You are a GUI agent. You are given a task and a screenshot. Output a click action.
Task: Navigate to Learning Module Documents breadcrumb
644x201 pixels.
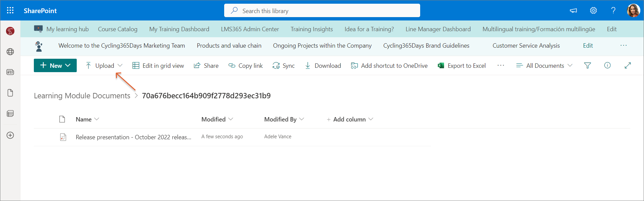82,96
